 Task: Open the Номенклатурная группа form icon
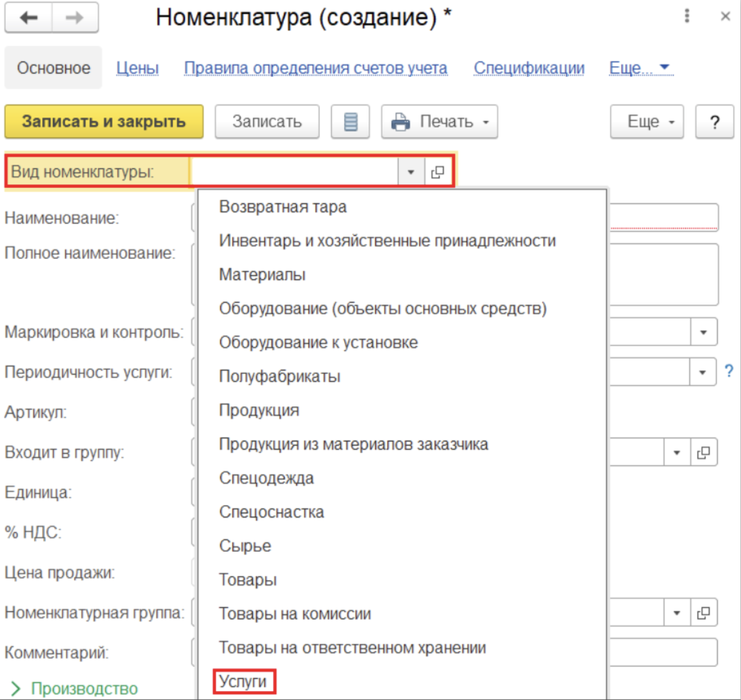703,613
